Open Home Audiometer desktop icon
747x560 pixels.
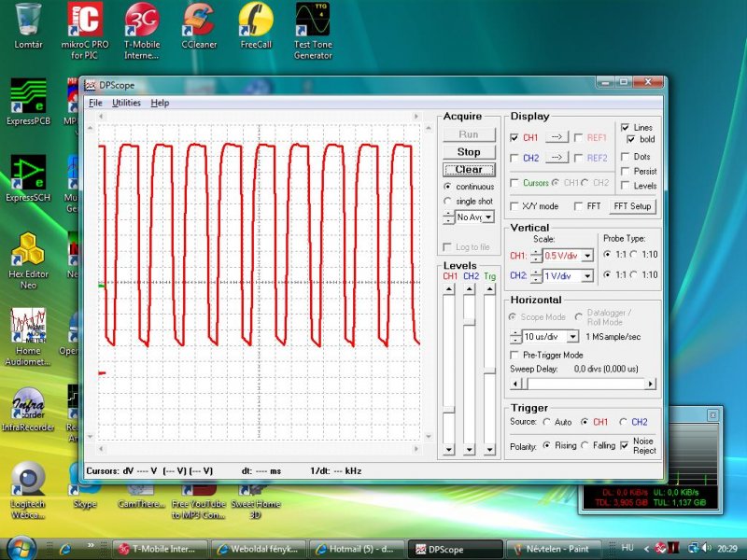click(28, 337)
